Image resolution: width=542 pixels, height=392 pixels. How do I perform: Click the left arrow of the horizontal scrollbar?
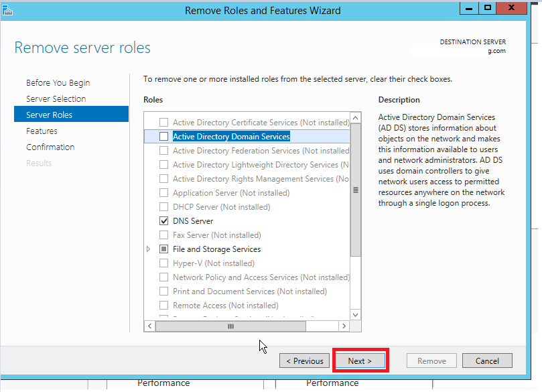[x=149, y=326]
